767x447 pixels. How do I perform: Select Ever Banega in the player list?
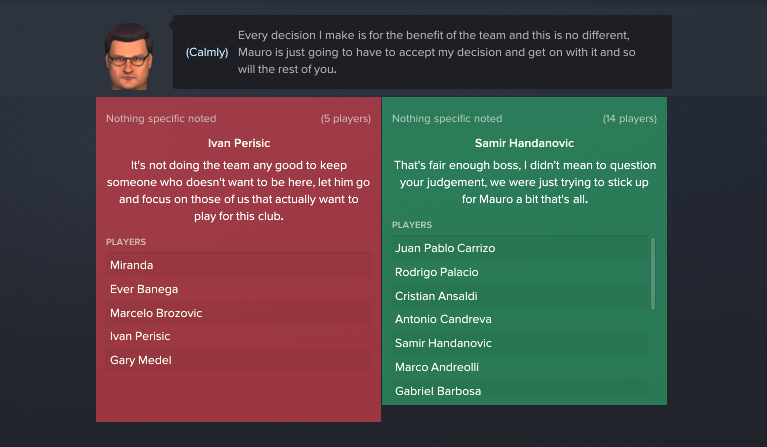point(239,289)
